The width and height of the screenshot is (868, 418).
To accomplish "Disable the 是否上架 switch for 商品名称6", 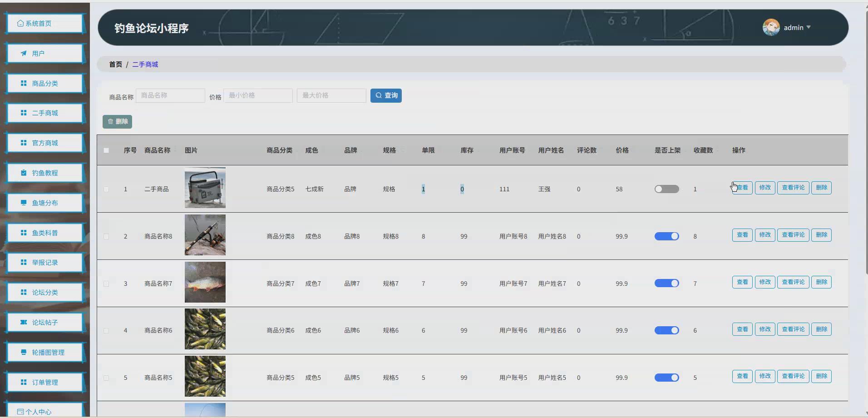I will coord(667,330).
